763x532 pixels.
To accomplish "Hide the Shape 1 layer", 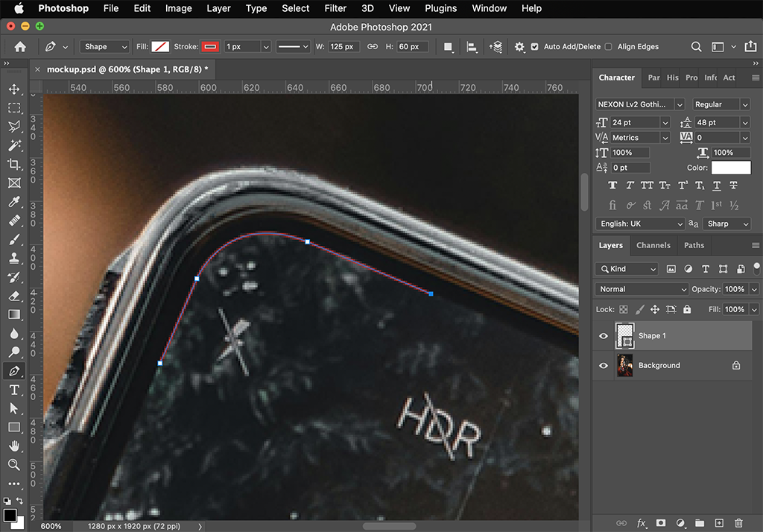I will point(604,336).
